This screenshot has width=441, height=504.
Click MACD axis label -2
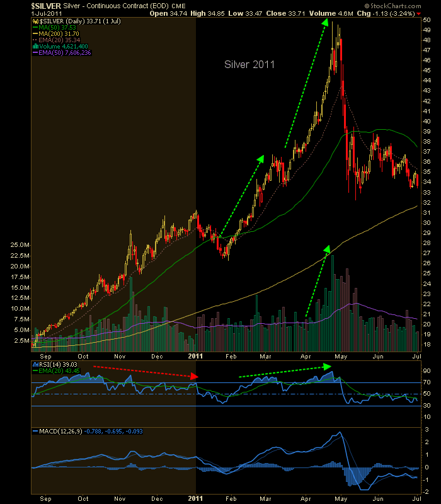coord(426,492)
